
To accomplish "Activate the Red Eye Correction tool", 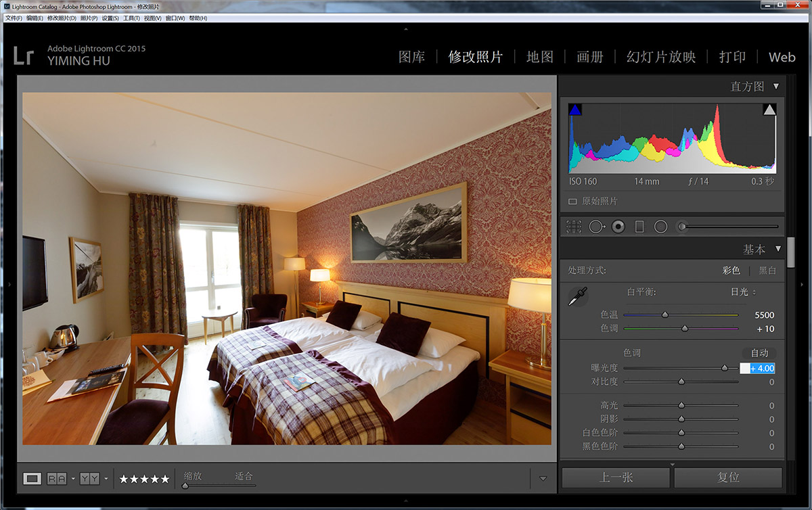I will coord(617,227).
